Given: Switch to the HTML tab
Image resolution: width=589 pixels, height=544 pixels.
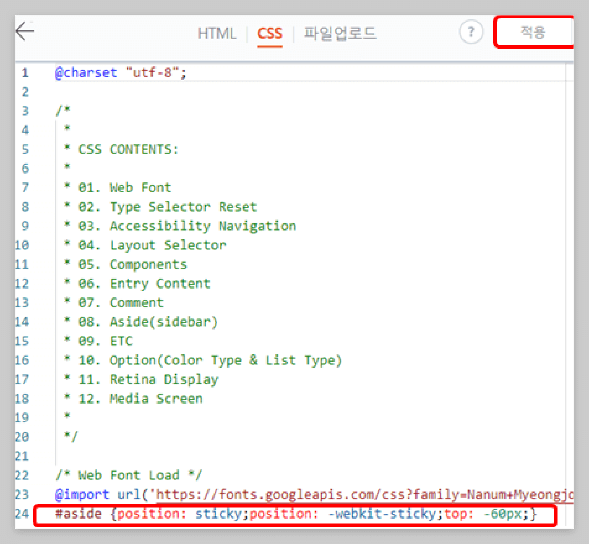Looking at the screenshot, I should (217, 34).
